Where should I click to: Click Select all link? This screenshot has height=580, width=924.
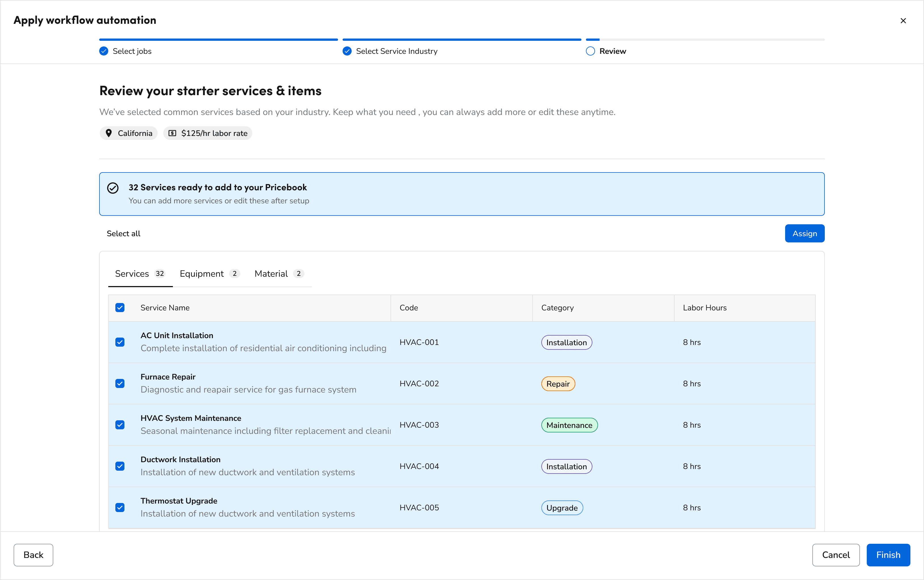point(124,233)
